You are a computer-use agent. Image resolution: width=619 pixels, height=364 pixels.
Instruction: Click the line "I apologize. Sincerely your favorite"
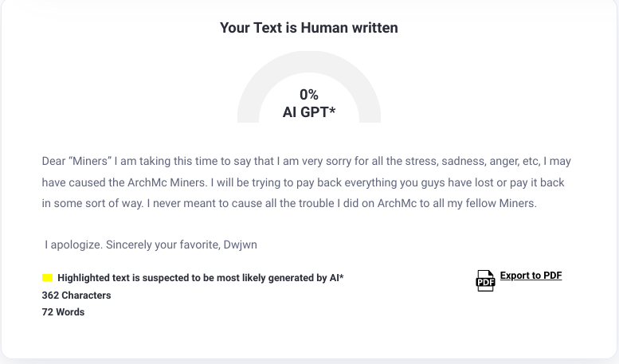click(x=132, y=245)
